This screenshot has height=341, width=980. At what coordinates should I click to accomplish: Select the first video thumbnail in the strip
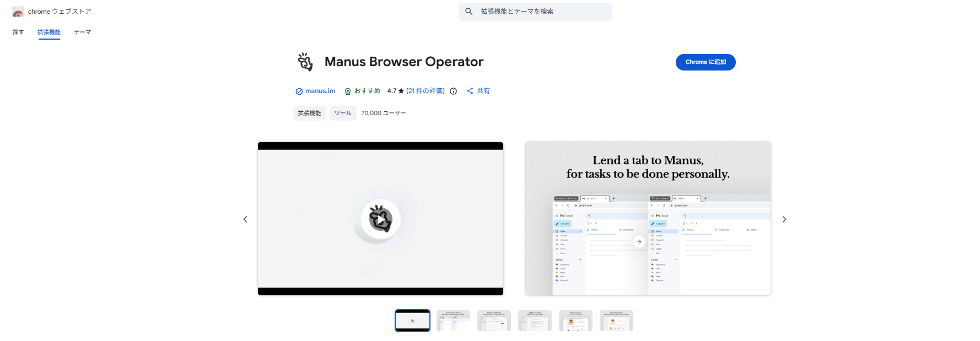412,321
